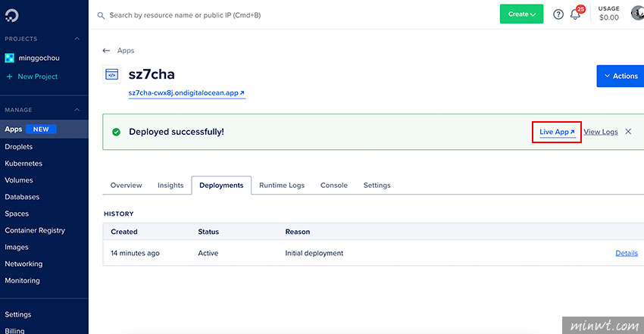
Task: Open the Runtime Logs tab
Action: click(282, 186)
